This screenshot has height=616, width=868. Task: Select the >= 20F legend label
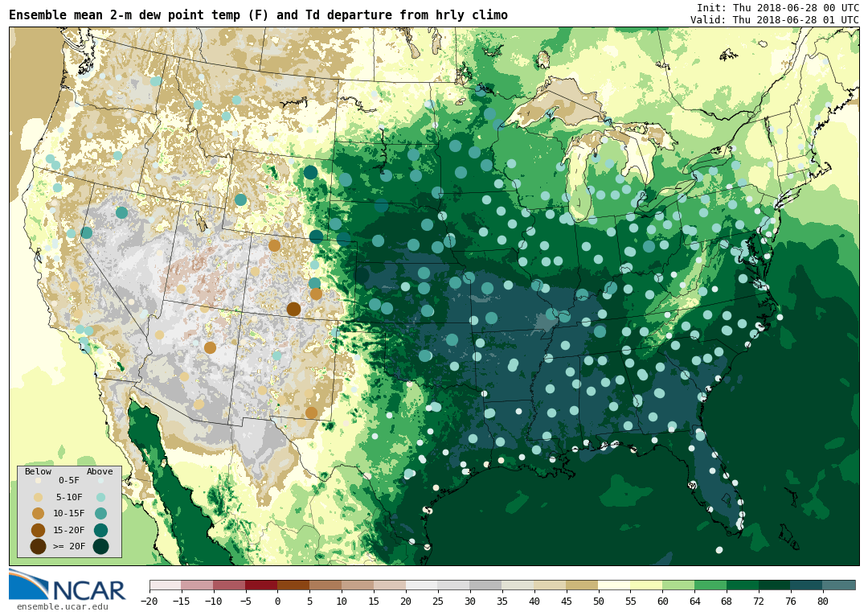(x=69, y=546)
